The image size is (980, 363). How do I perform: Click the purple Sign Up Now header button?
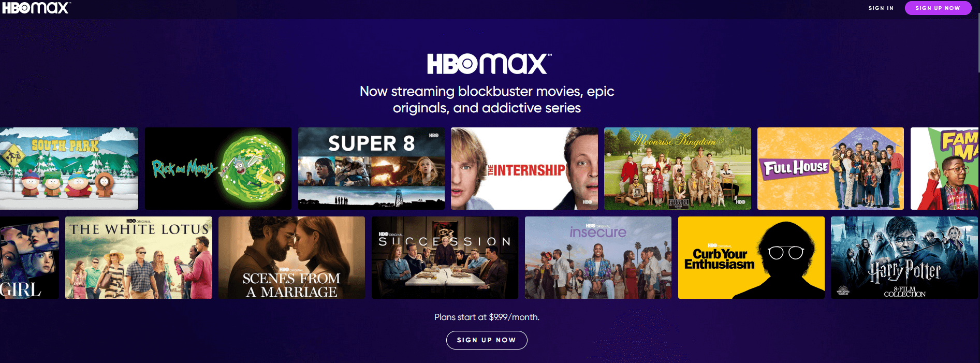tap(938, 8)
